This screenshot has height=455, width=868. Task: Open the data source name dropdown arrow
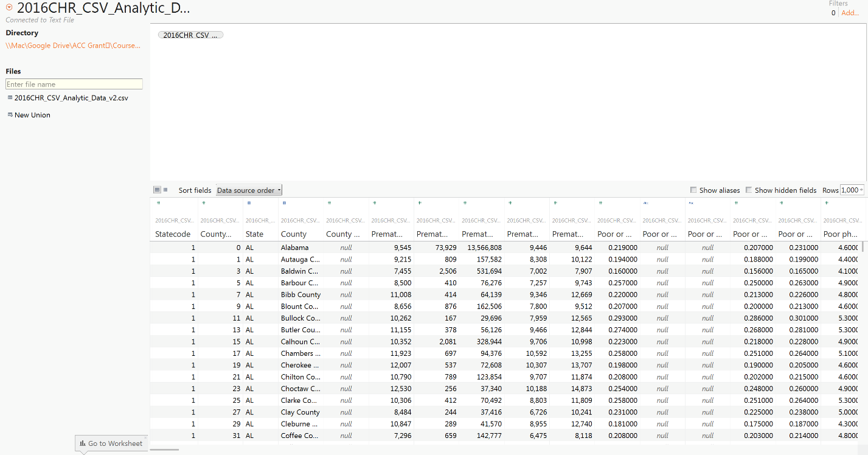pos(9,8)
